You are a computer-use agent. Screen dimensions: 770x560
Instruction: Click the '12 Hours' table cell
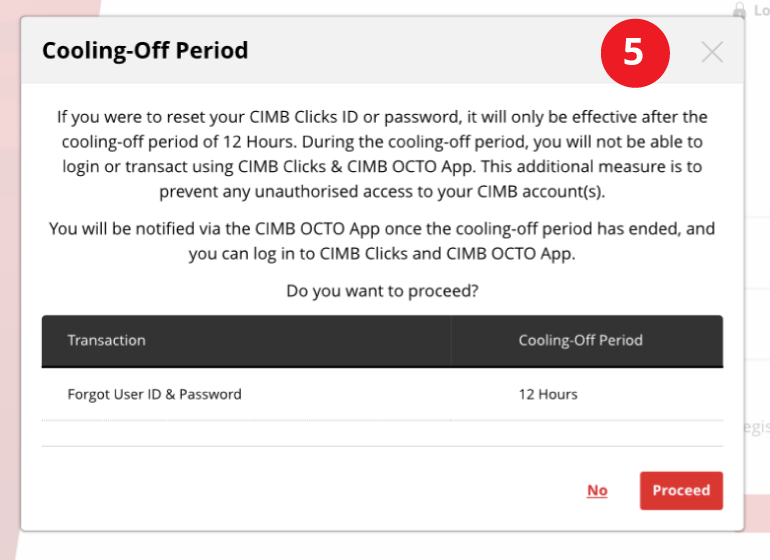tap(548, 394)
